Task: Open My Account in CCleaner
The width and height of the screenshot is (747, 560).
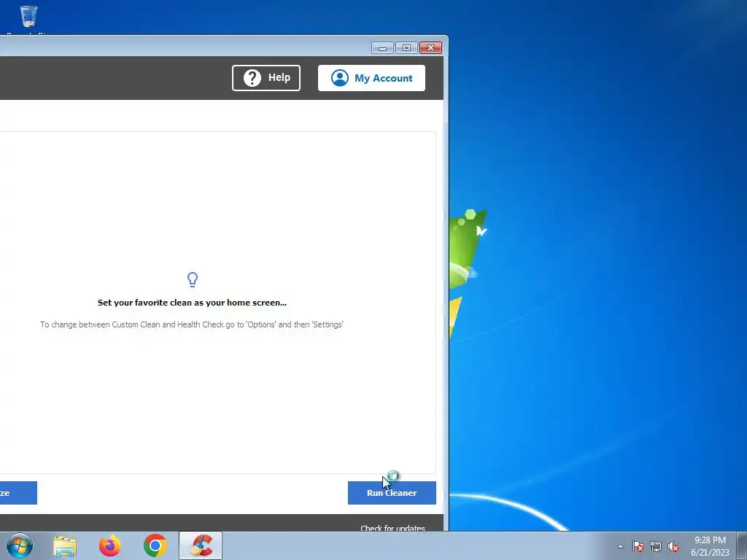Action: 371,77
